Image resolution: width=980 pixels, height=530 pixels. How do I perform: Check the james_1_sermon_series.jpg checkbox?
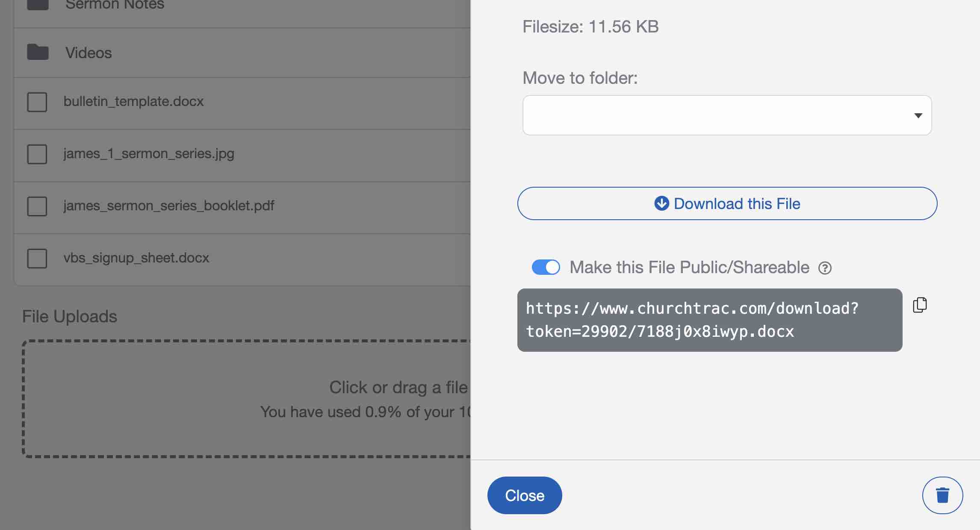37,154
